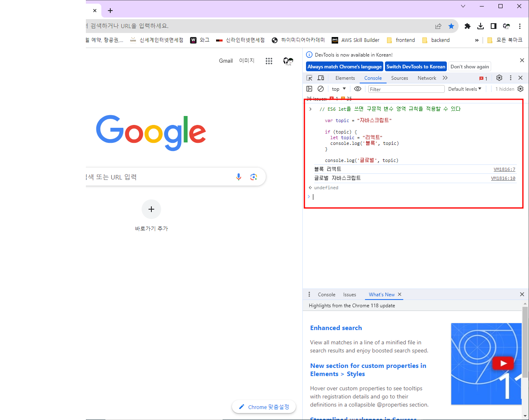Open the Google account avatar on page
The image size is (529, 420).
pos(288,61)
